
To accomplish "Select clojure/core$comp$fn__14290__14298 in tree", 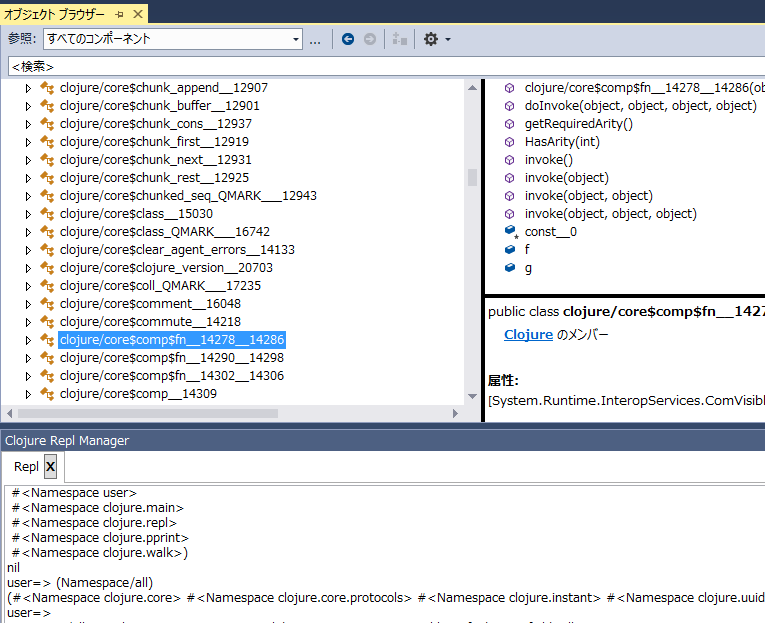I will pos(172,358).
